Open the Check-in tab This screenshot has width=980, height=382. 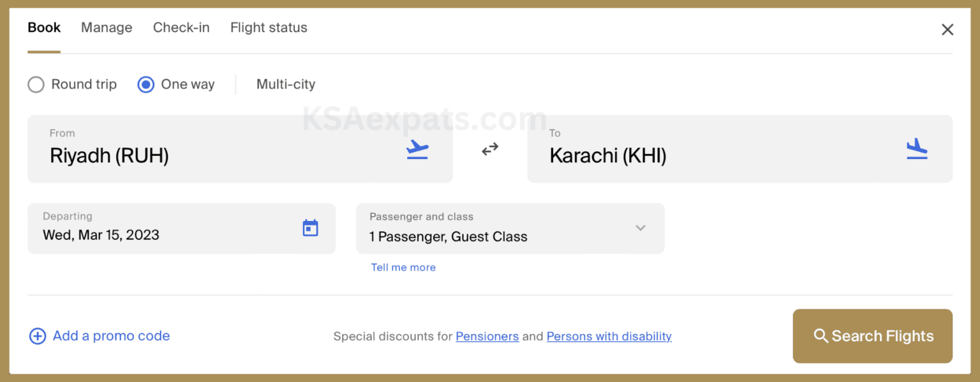tap(181, 27)
